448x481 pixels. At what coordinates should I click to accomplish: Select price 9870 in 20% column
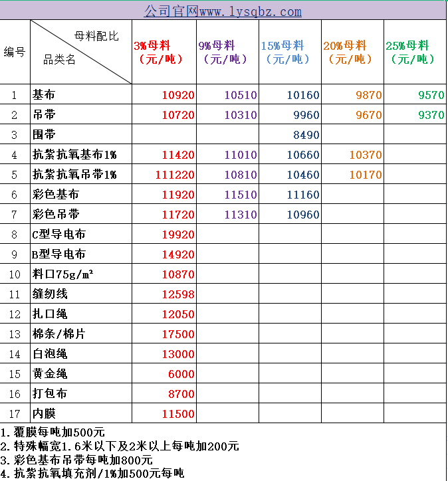[352, 94]
